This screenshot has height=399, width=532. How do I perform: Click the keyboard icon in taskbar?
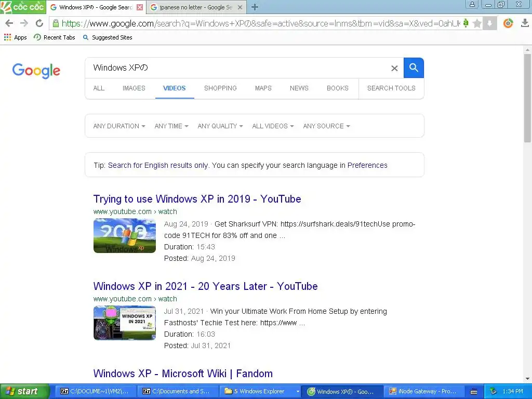(x=474, y=392)
